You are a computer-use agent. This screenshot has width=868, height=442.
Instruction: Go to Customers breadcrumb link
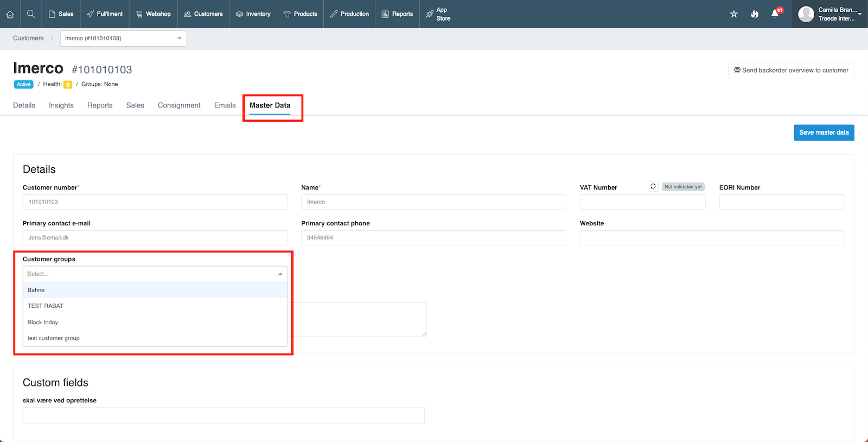coord(28,39)
